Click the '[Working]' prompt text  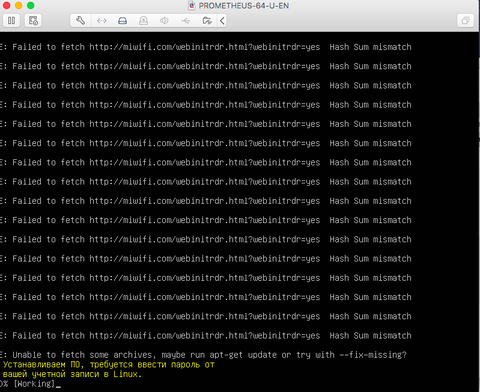(x=34, y=384)
